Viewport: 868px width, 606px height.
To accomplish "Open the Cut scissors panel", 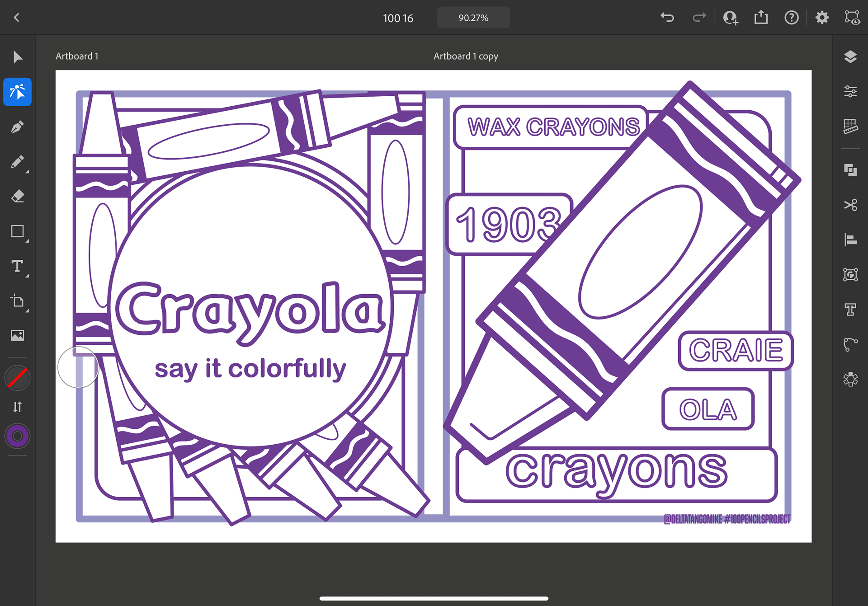I will click(850, 205).
